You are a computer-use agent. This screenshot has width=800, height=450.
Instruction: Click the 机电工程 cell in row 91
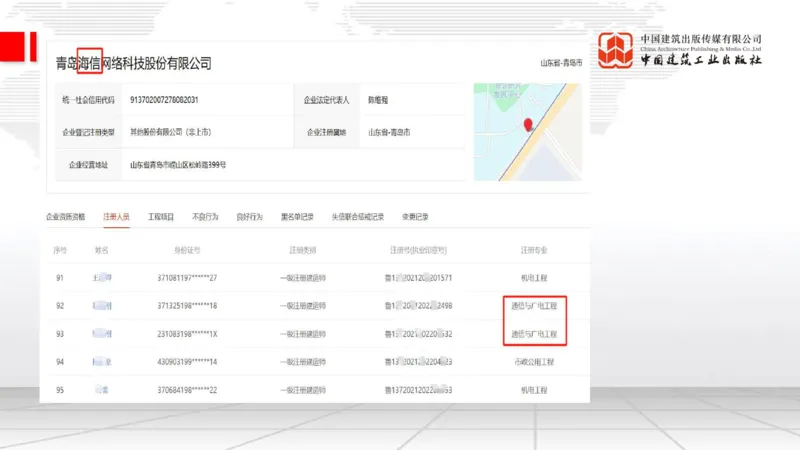click(534, 278)
